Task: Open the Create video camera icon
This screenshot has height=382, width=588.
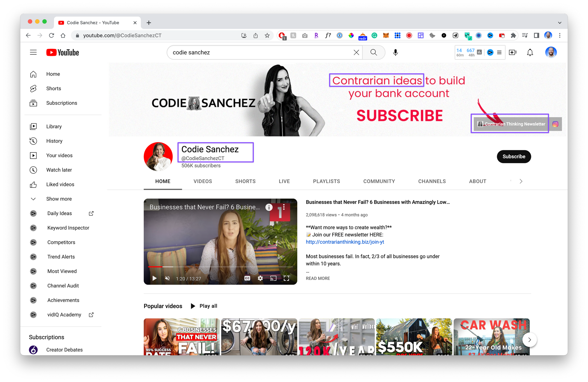Action: coord(513,52)
